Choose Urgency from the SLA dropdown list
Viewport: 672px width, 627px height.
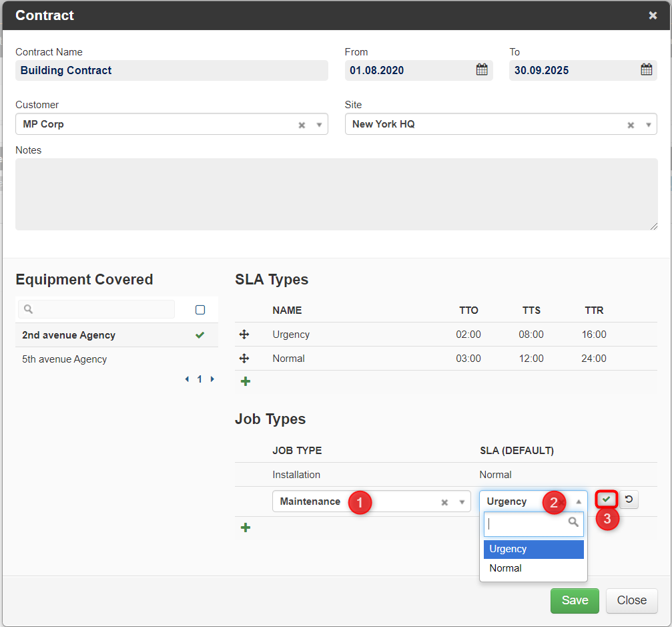(x=534, y=550)
